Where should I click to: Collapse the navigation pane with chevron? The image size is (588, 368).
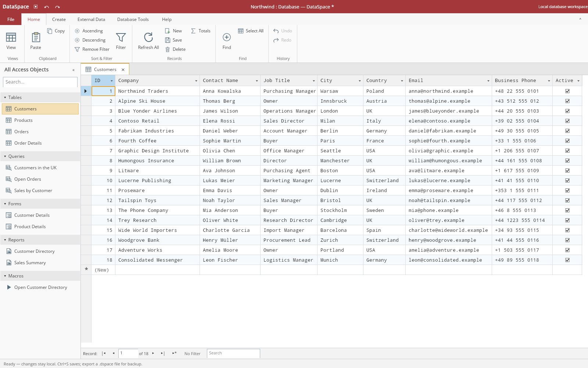point(73,70)
